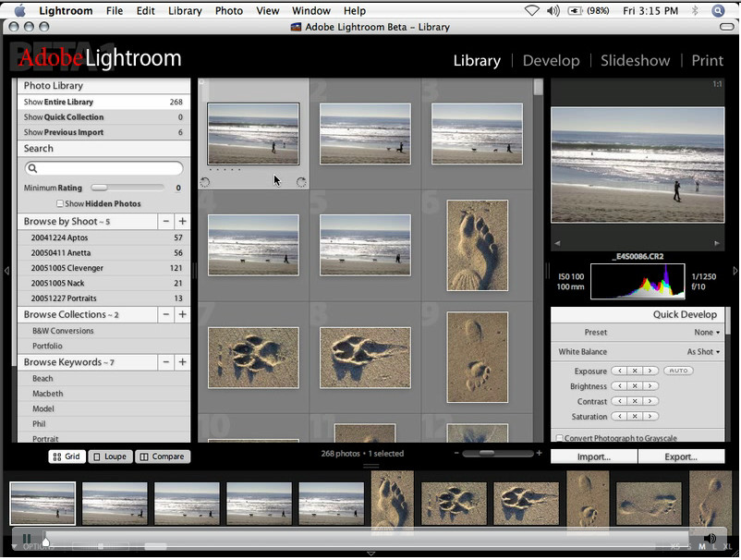Enable Show Hidden Photos checkbox
The image size is (741, 560).
click(60, 203)
